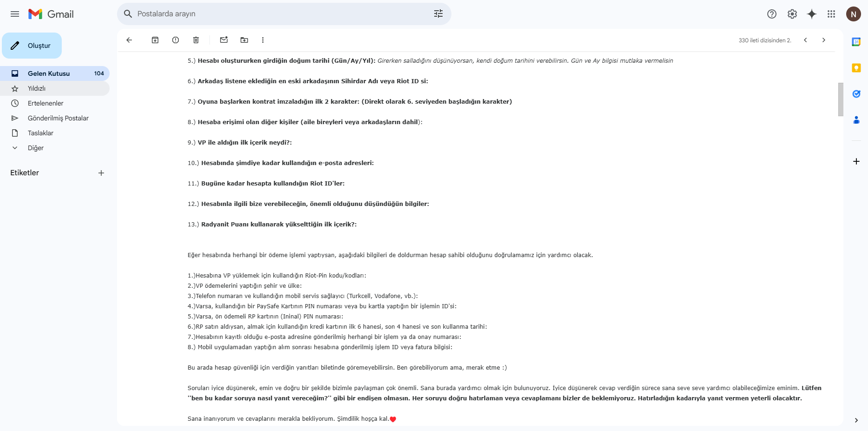Open Yıldızlı starred folder

click(x=55, y=88)
